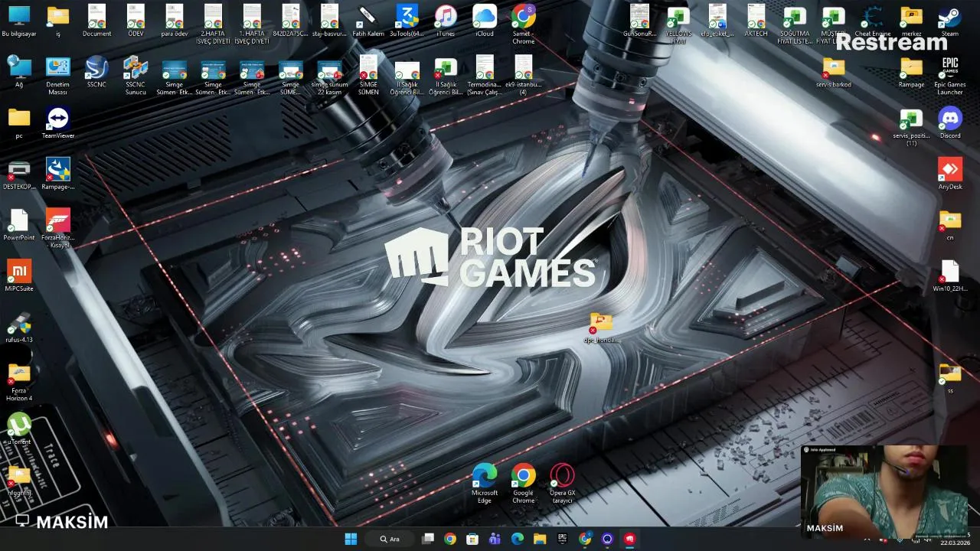Launch Steam desktop shortcut
Screen dimensions: 980x551
[x=950, y=21]
